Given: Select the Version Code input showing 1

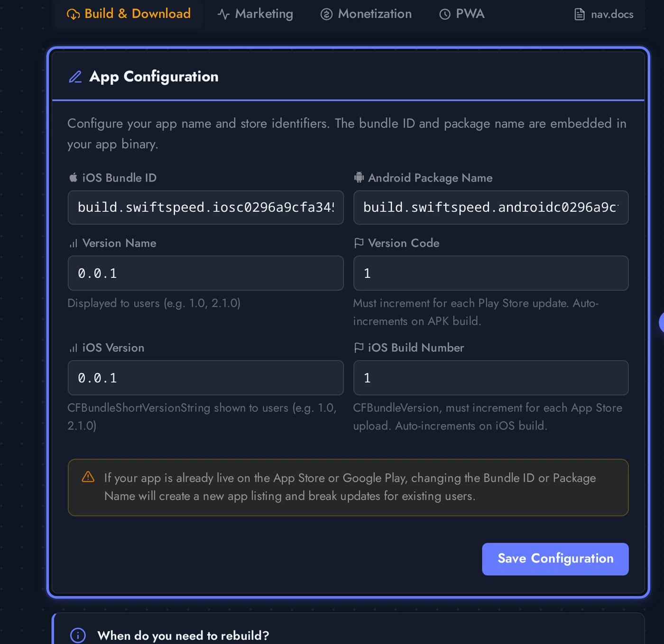Looking at the screenshot, I should (490, 273).
